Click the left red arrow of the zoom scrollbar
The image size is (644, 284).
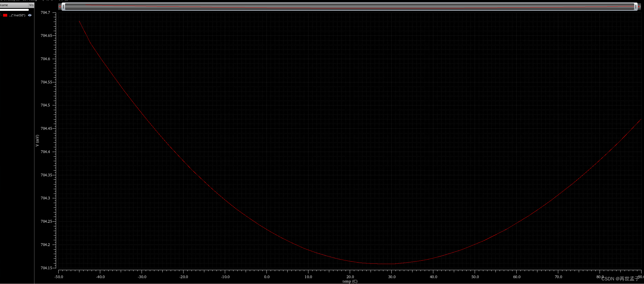pyautogui.click(x=60, y=7)
